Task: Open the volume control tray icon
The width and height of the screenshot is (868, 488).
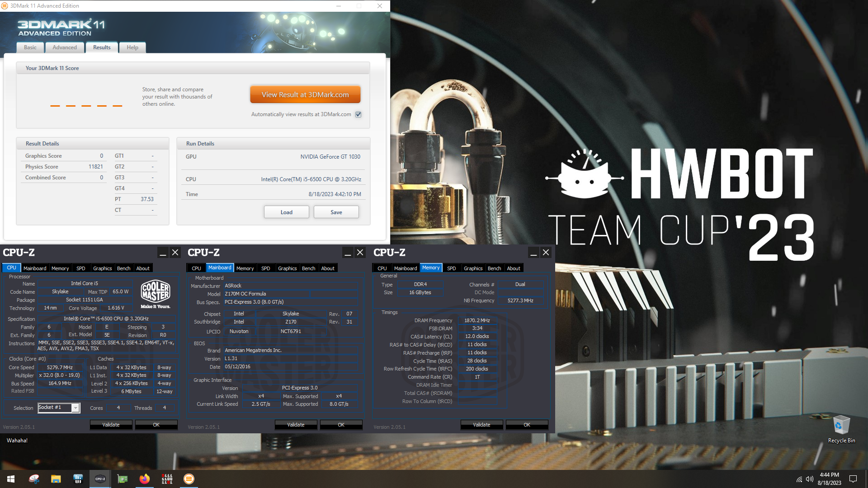Action: (x=810, y=479)
